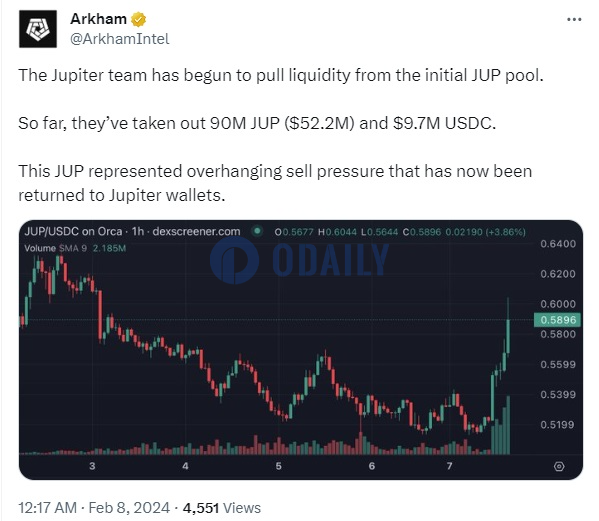Open the embedded JUP price chart image
Screen dimensions: 599x521
coord(301,349)
